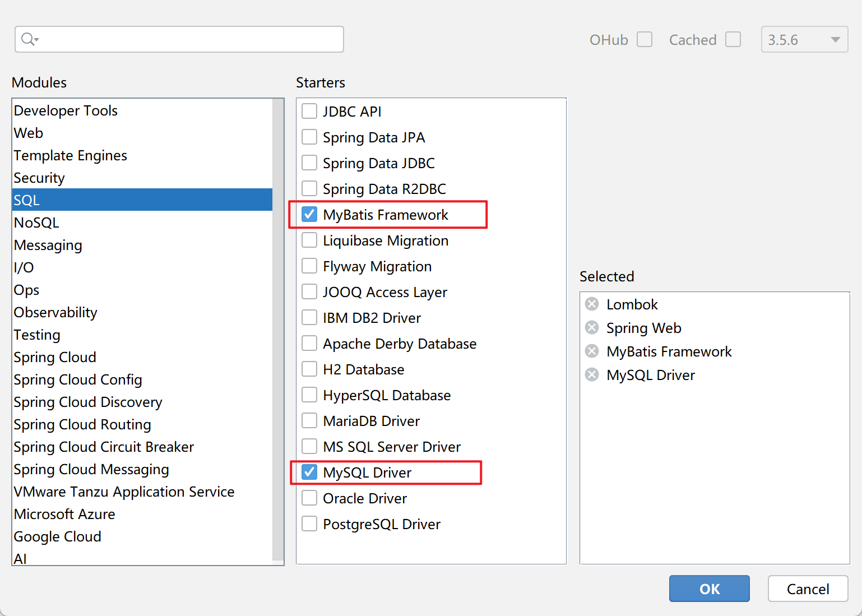Confirm selection with the OK button

coord(709,589)
